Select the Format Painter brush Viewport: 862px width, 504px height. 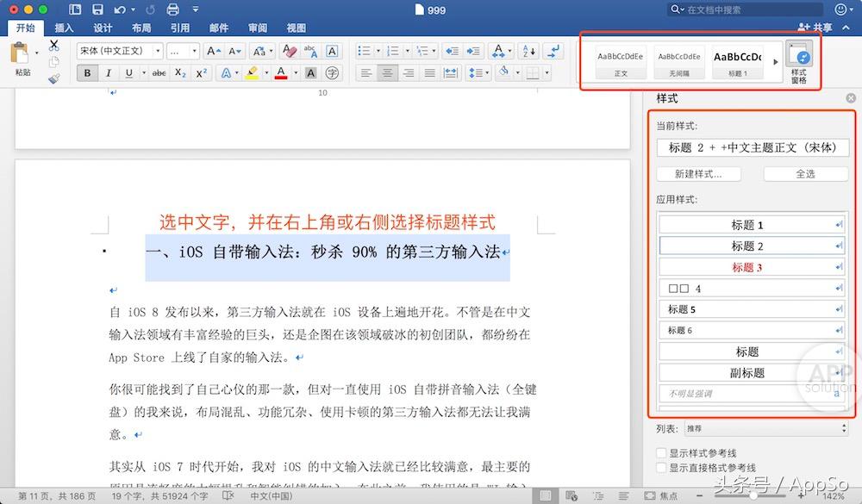coord(53,78)
